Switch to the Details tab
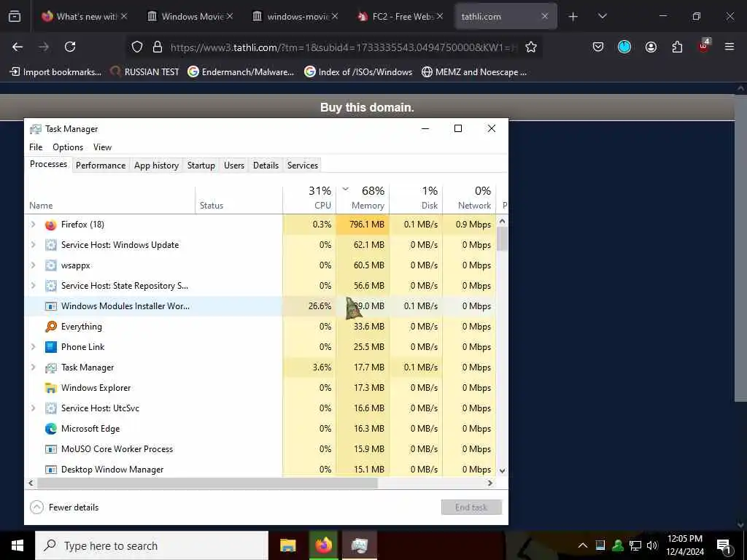This screenshot has width=747, height=560. click(x=266, y=166)
